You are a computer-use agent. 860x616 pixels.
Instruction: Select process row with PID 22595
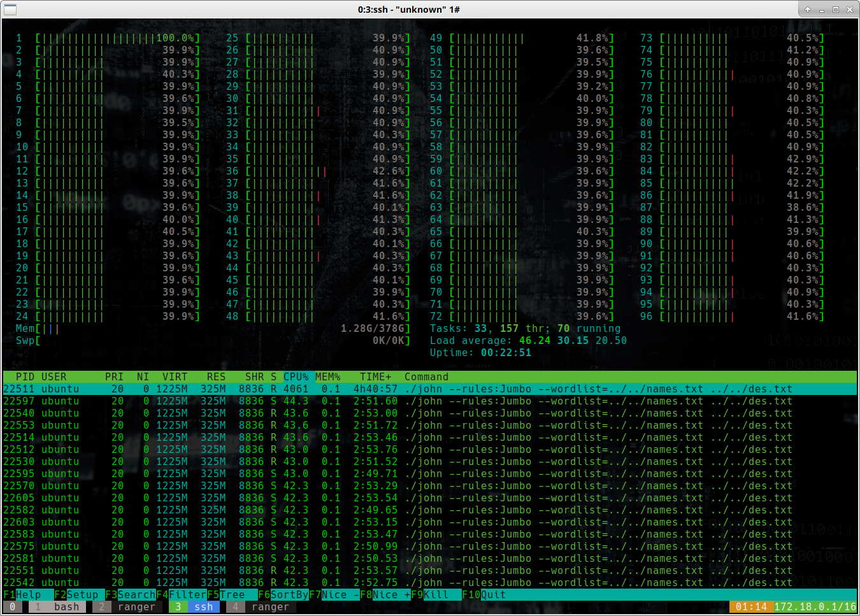pyautogui.click(x=430, y=474)
